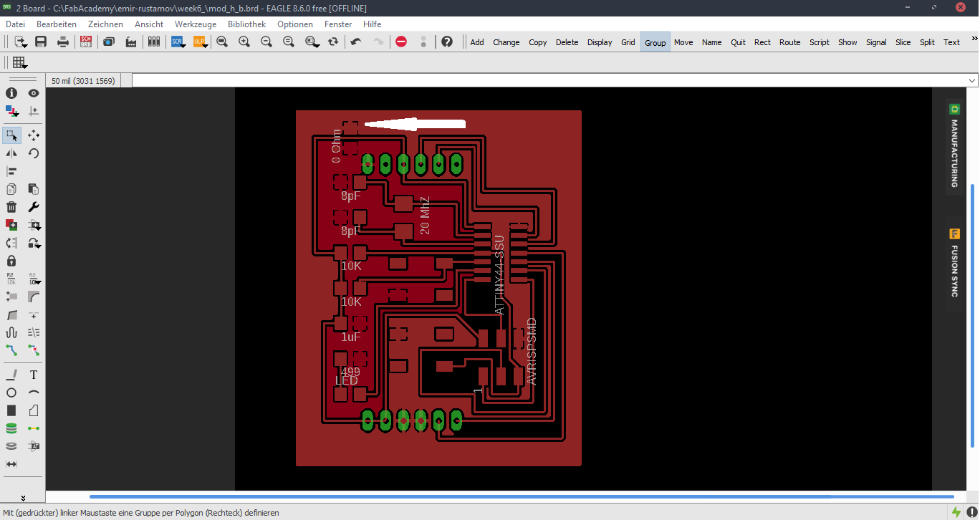
Task: Click the red Stop command icon
Action: (x=401, y=42)
